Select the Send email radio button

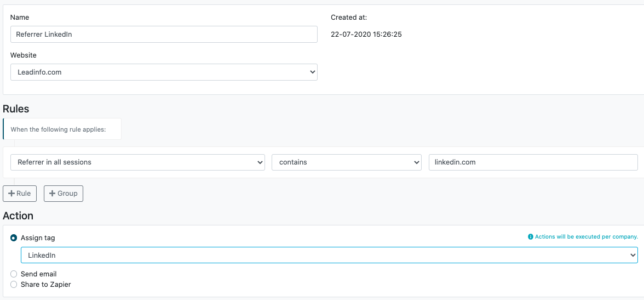coord(14,274)
